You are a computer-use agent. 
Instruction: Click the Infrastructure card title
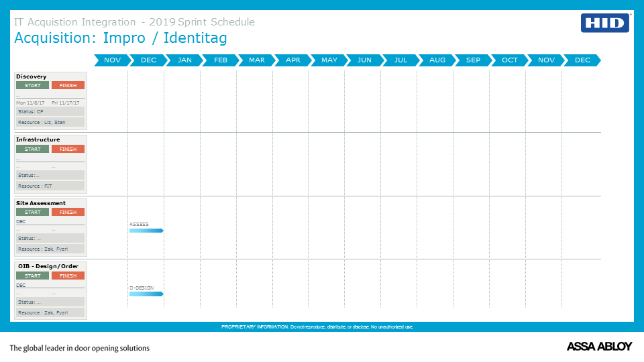(38, 139)
